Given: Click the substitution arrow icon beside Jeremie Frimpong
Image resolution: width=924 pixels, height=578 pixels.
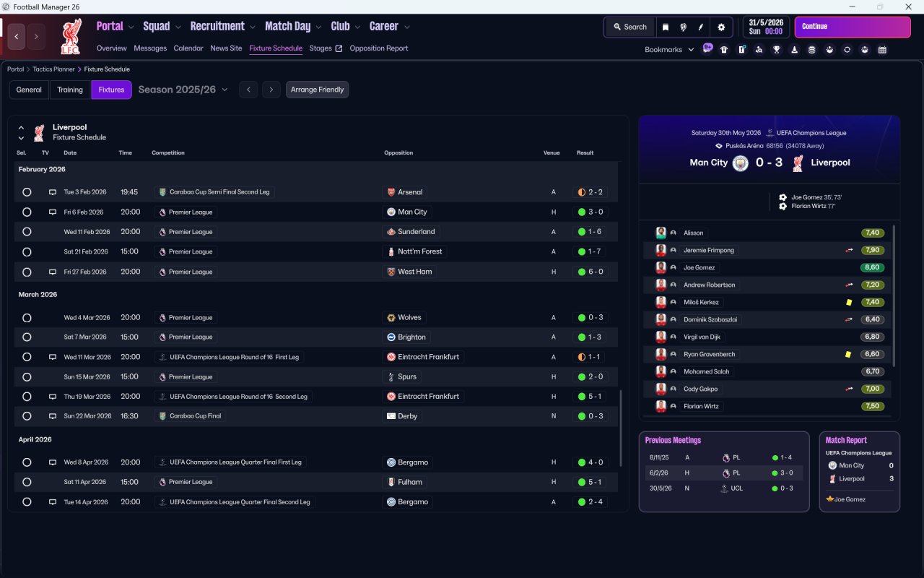Looking at the screenshot, I should [849, 250].
